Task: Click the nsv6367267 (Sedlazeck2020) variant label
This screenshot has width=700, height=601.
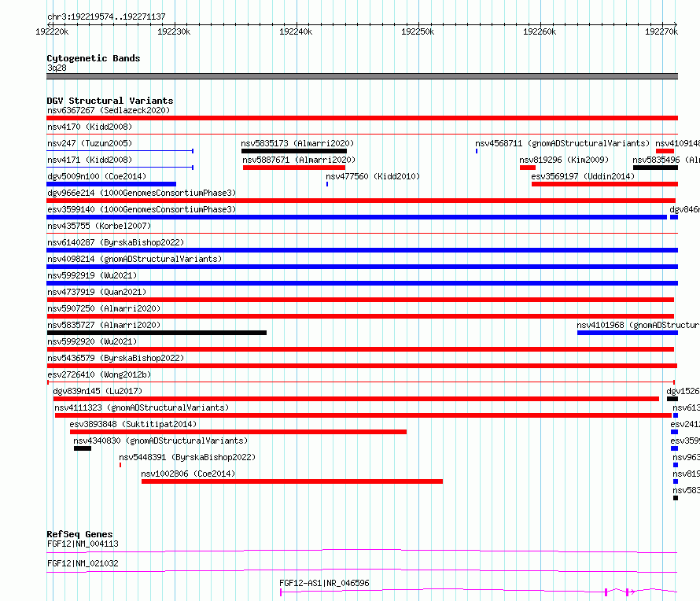Action: point(109,110)
